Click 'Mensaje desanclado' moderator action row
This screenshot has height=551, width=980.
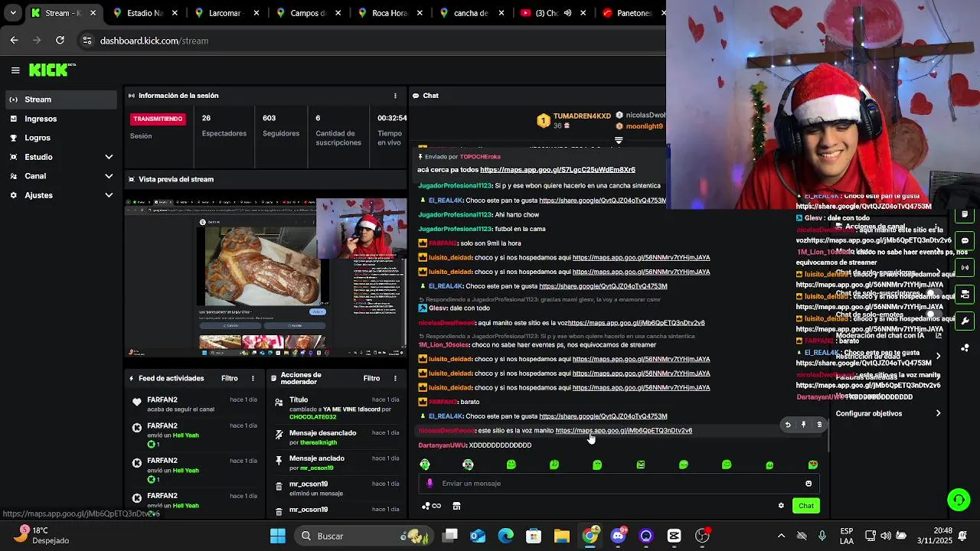(x=338, y=438)
